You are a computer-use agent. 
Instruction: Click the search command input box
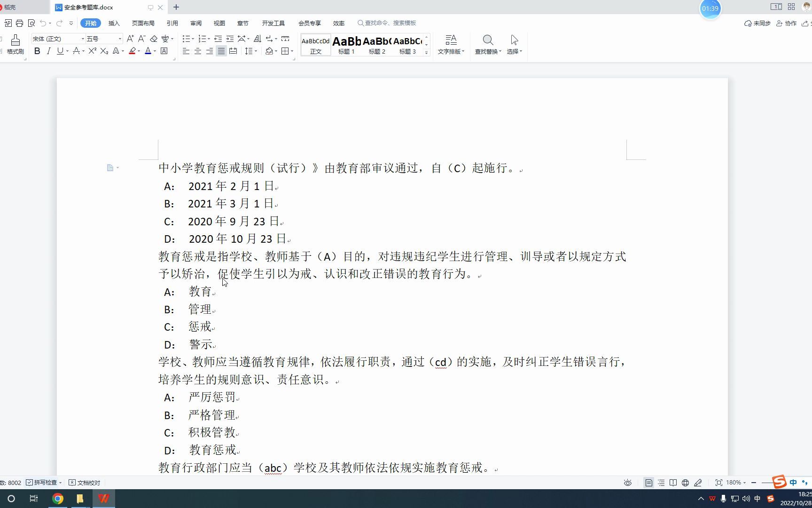[387, 23]
